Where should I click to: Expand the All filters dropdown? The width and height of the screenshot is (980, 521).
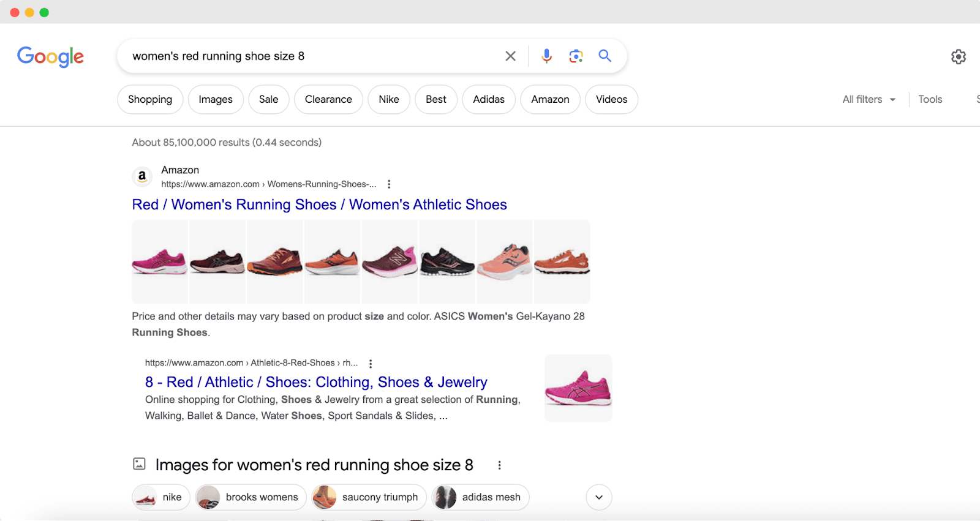coord(869,99)
